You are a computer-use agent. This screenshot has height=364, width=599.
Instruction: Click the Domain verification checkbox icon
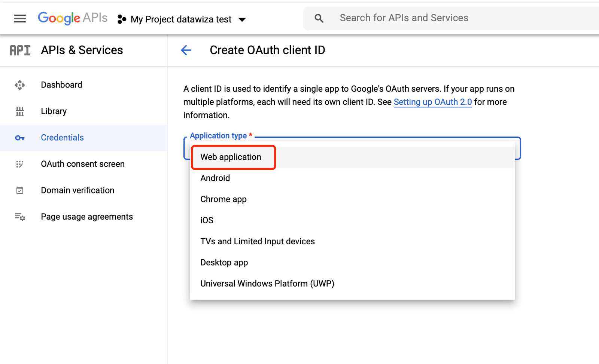tap(20, 190)
